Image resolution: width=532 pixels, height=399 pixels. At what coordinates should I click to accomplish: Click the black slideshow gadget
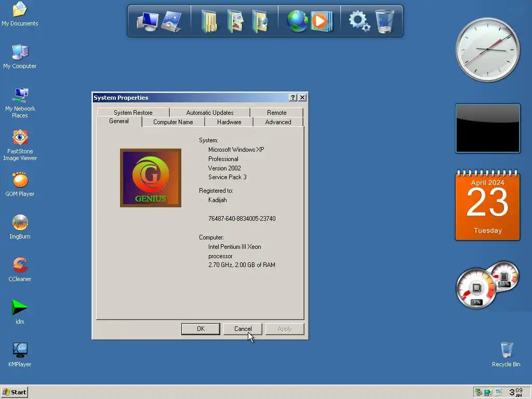[487, 128]
